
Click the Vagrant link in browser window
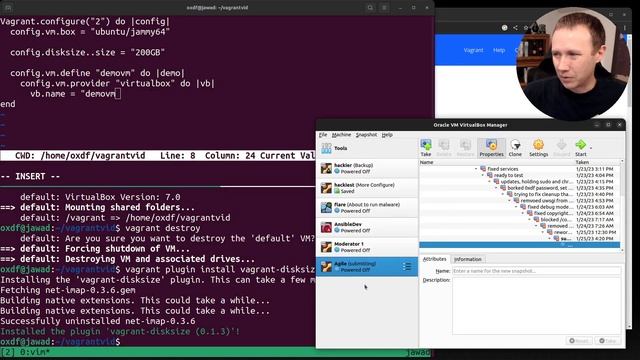point(473,50)
